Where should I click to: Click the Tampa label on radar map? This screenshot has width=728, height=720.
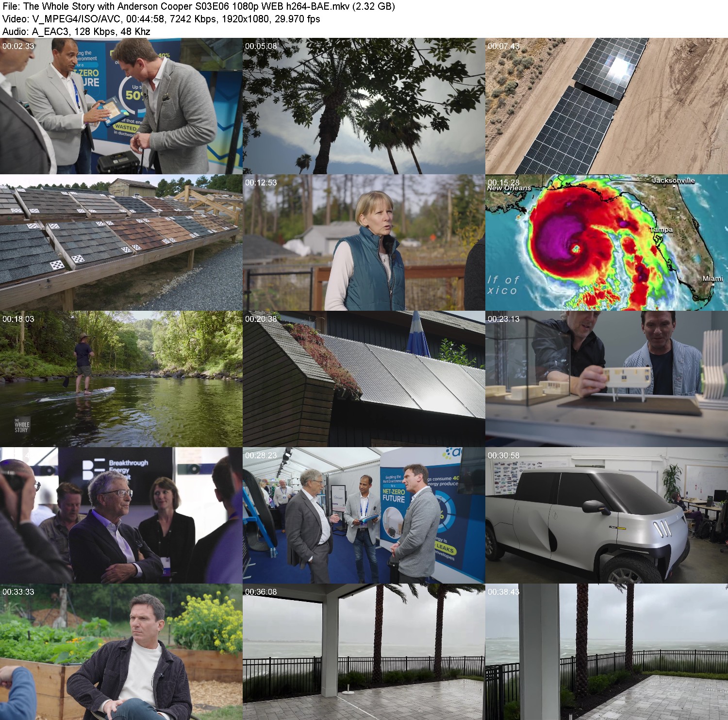click(662, 230)
